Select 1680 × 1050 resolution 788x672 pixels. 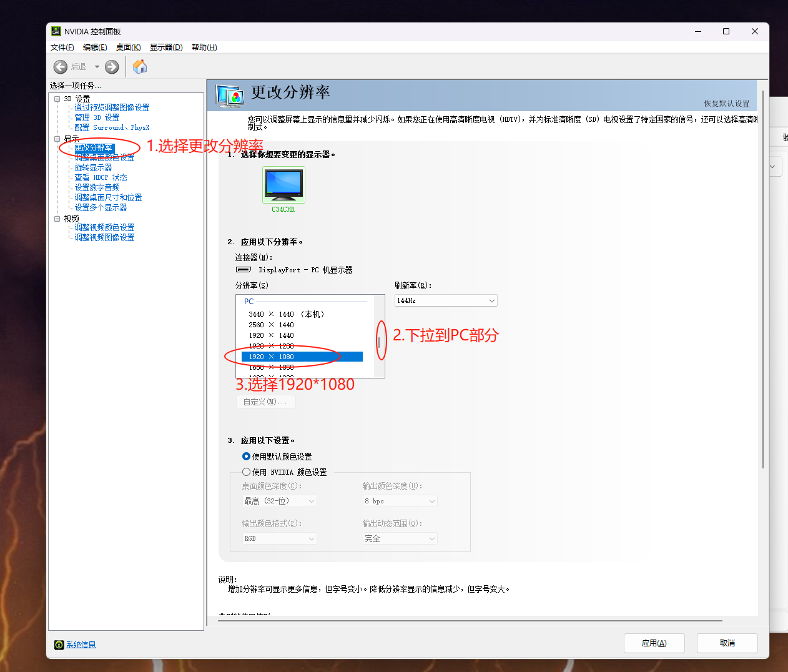pyautogui.click(x=271, y=367)
